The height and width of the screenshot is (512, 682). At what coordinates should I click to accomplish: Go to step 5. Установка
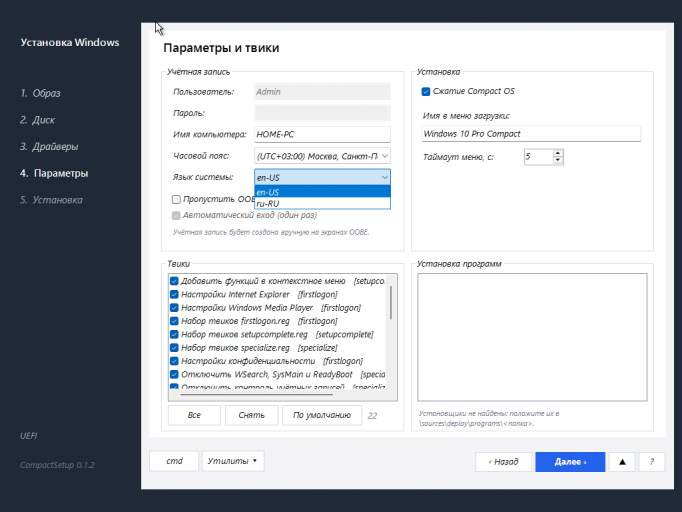pyautogui.click(x=51, y=200)
